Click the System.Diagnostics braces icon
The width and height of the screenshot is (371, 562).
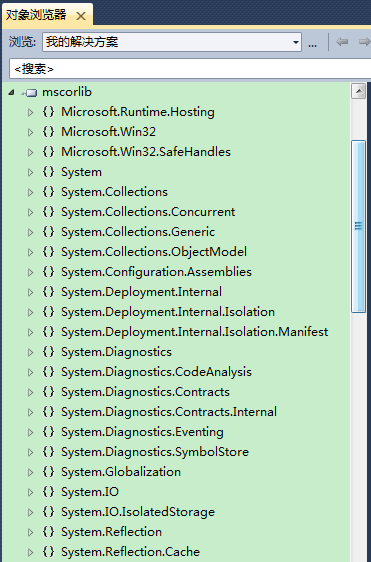48,352
